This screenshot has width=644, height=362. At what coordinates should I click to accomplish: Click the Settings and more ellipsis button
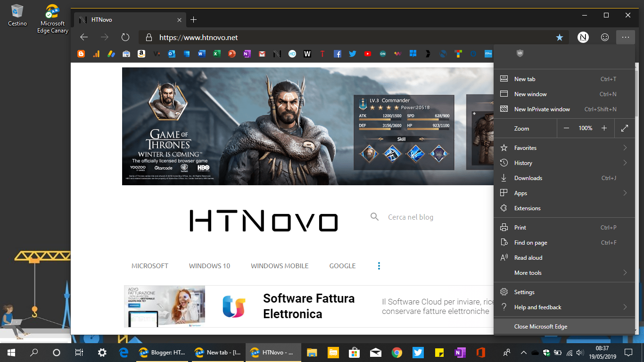point(626,37)
